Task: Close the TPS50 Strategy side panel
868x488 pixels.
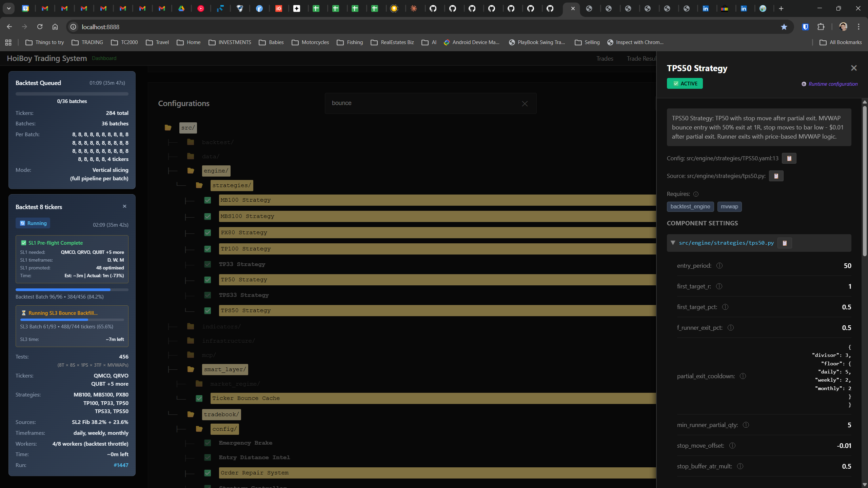Action: [854, 68]
